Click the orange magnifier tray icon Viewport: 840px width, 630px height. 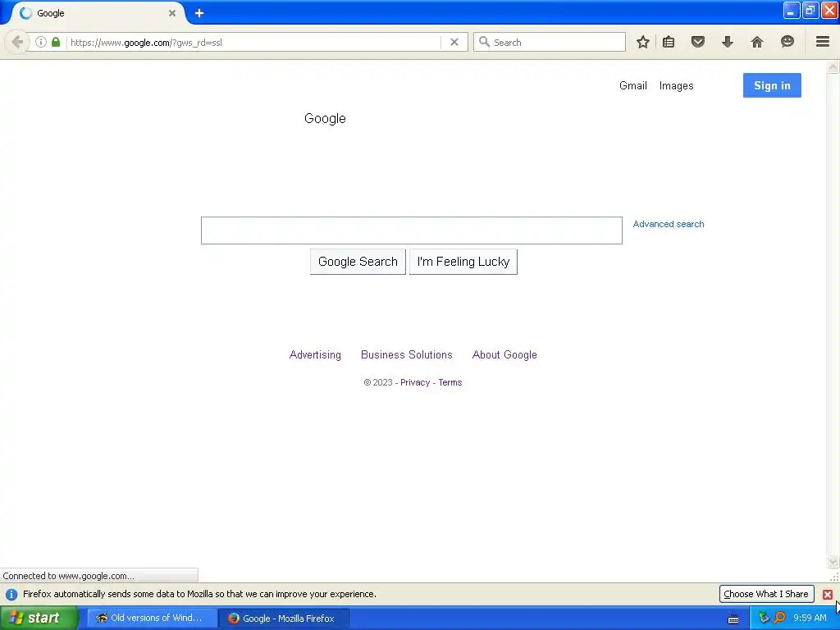pos(779,619)
